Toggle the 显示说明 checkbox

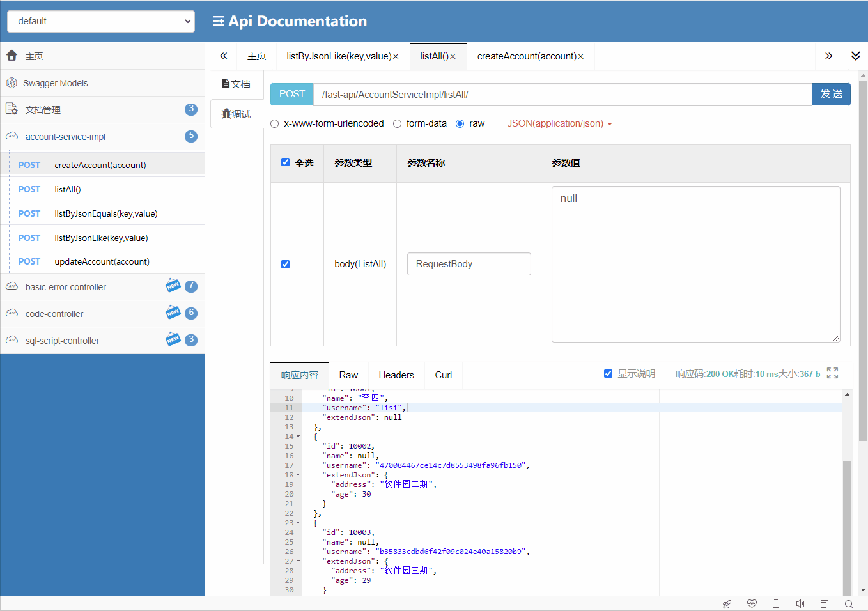coord(608,373)
